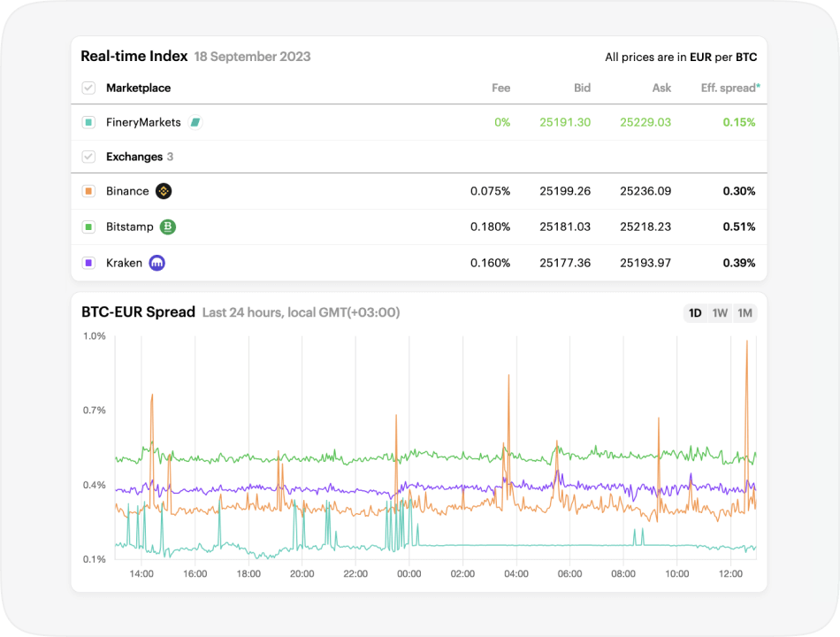Click the BTC-EUR Spread chart title
The height and width of the screenshot is (637, 840).
(x=138, y=312)
